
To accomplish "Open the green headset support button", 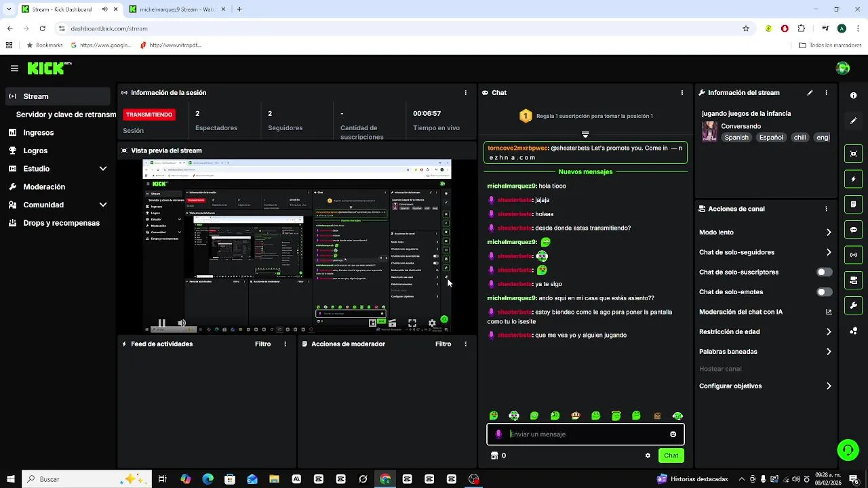I will click(848, 449).
